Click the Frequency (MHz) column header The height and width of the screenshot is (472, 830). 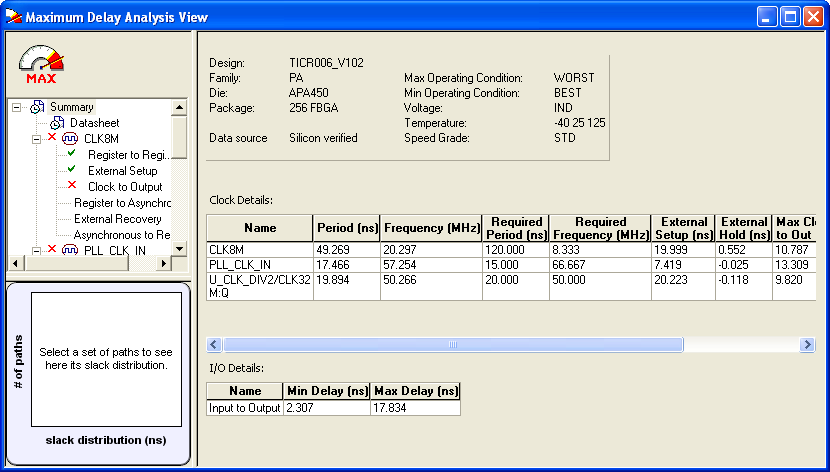click(x=431, y=228)
